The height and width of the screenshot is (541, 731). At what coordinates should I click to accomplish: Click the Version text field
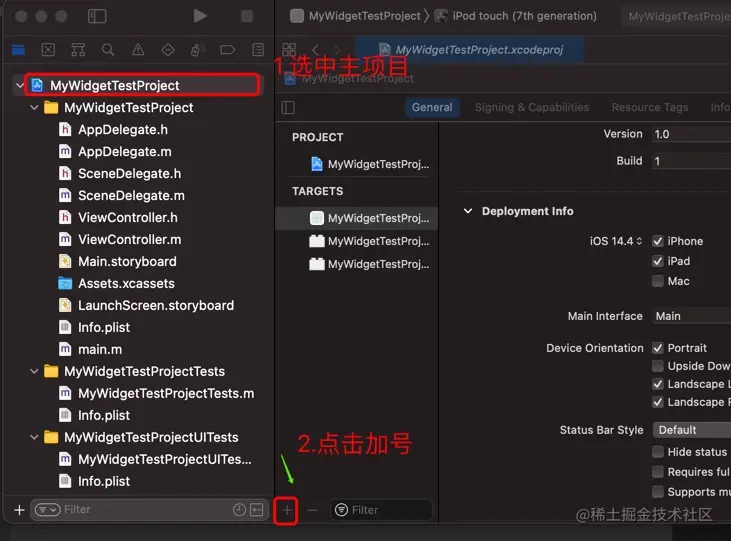pos(691,134)
